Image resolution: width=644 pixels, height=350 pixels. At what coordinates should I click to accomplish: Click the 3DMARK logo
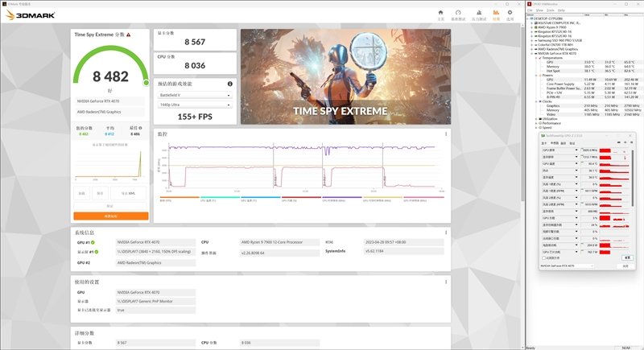point(31,15)
